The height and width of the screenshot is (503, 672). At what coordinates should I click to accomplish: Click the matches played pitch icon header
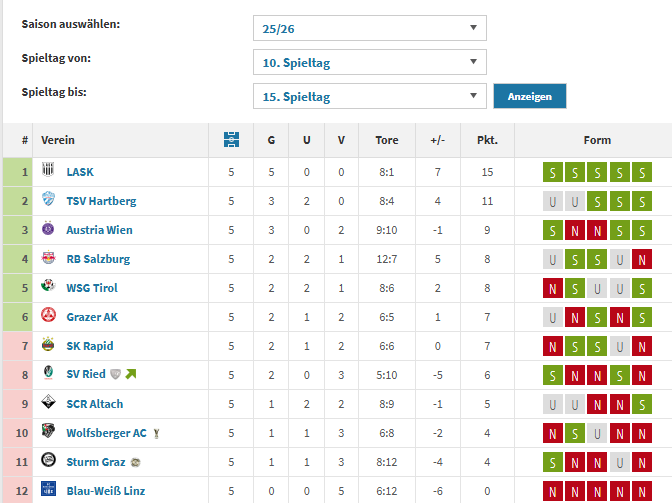coord(231,140)
